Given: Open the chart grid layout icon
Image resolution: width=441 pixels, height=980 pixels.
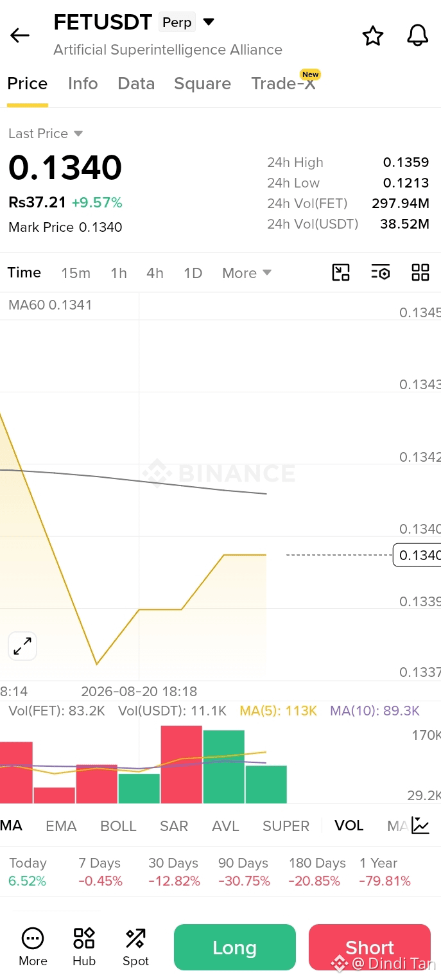Looking at the screenshot, I should pyautogui.click(x=420, y=272).
